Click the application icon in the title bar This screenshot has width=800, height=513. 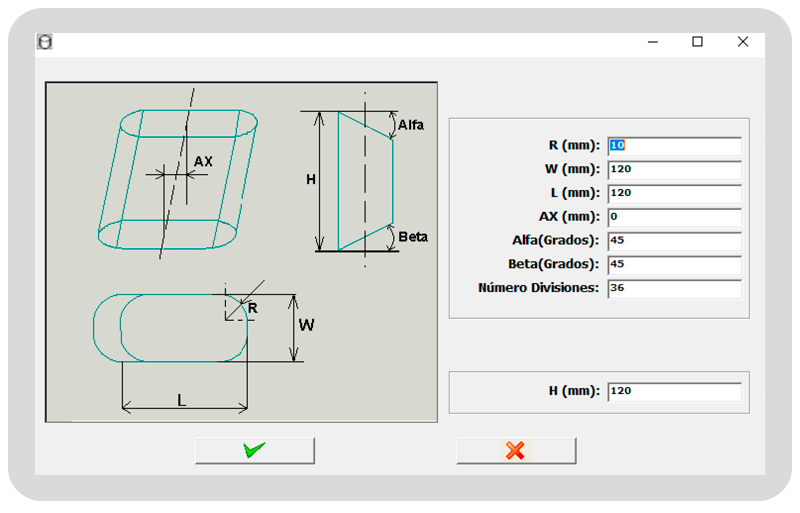[45, 42]
